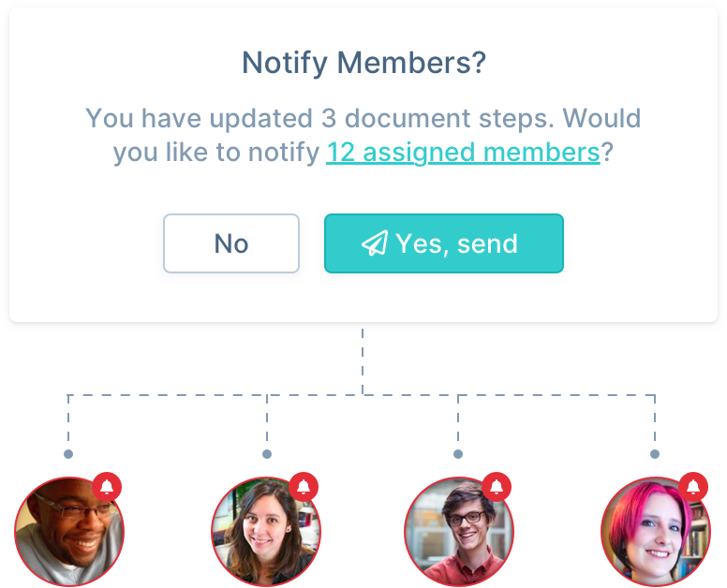Image resolution: width=727 pixels, height=588 pixels.
Task: Click bell badge on red-shirted man's avatar
Action: click(497, 487)
